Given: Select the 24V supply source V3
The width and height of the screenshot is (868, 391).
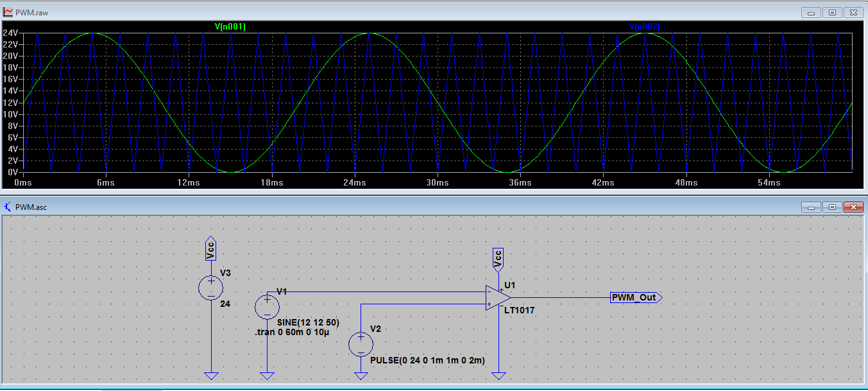Looking at the screenshot, I should click(211, 287).
